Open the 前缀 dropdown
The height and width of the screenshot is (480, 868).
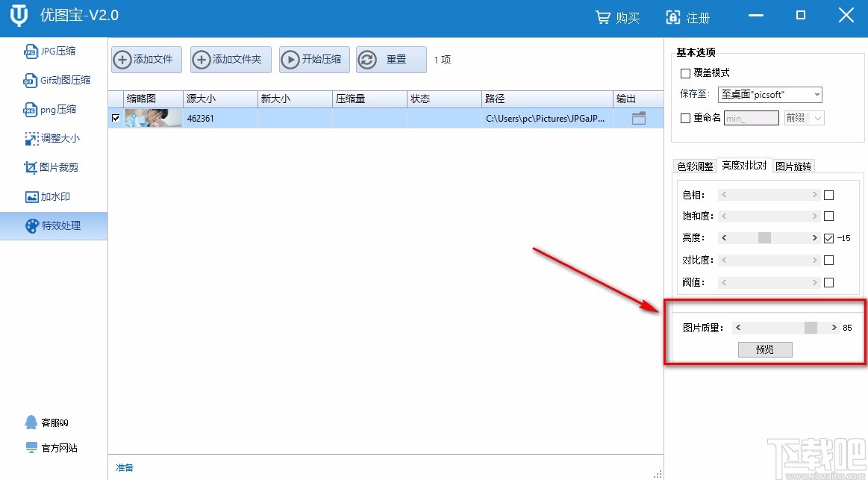pos(805,118)
